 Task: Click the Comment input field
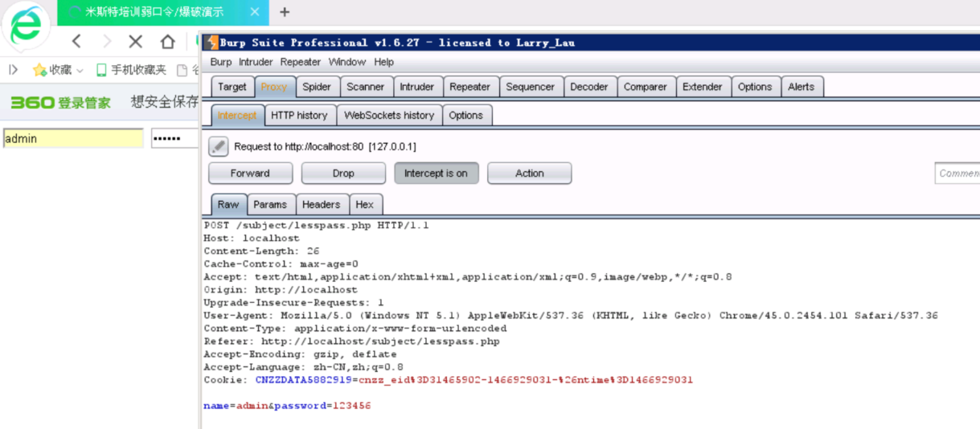tap(957, 173)
